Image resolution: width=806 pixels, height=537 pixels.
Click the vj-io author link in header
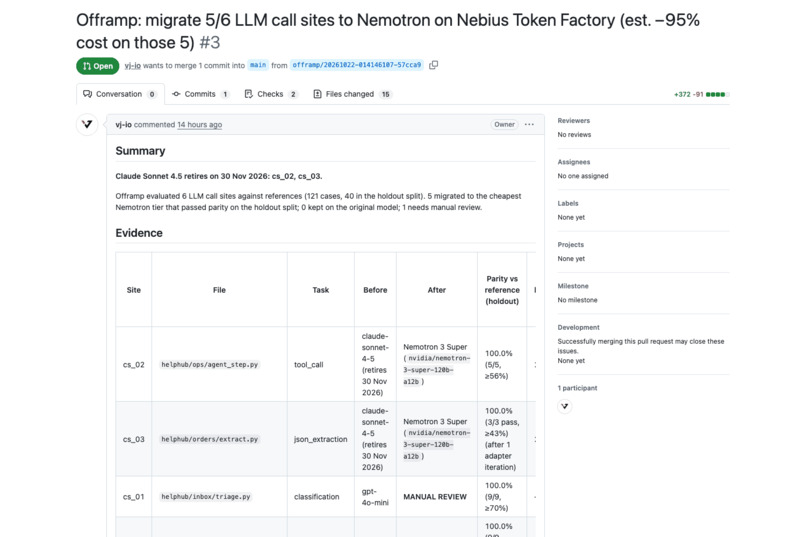point(133,65)
